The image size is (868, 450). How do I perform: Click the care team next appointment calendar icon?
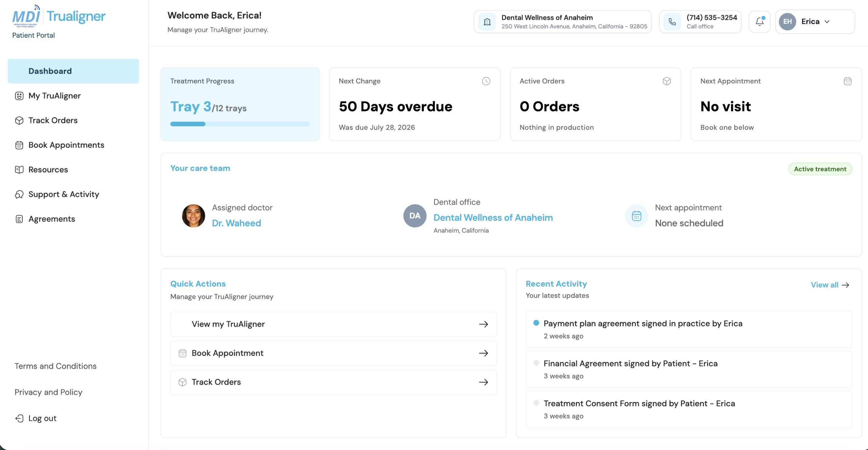coord(637,216)
